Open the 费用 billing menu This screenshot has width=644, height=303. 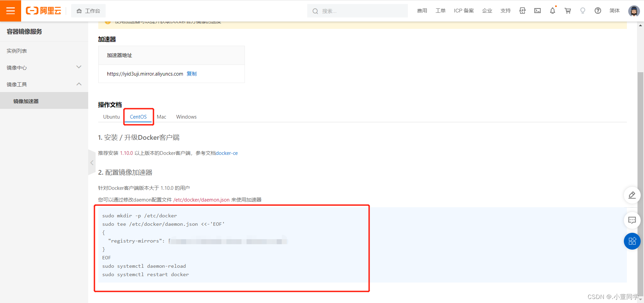point(422,10)
